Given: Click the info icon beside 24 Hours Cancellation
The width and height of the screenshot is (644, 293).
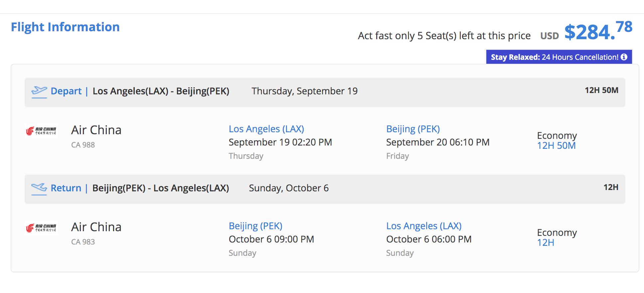Looking at the screenshot, I should 624,57.
